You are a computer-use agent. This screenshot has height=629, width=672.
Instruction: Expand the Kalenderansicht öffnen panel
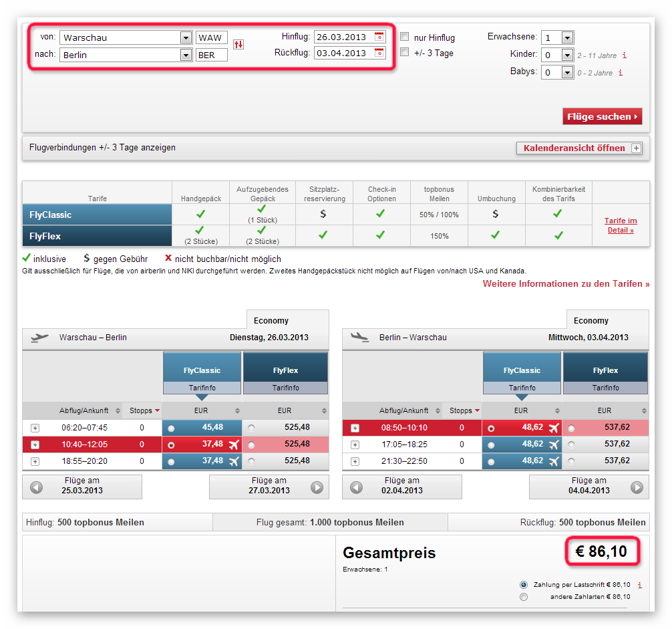pos(579,148)
